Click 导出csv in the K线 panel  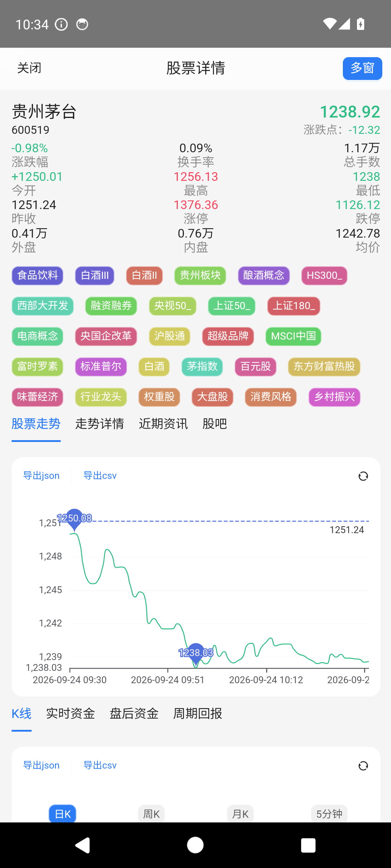click(x=100, y=765)
